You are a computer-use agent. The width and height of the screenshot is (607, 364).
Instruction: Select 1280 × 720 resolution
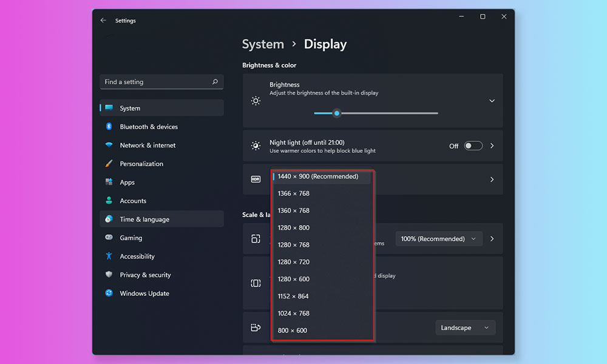click(x=321, y=262)
